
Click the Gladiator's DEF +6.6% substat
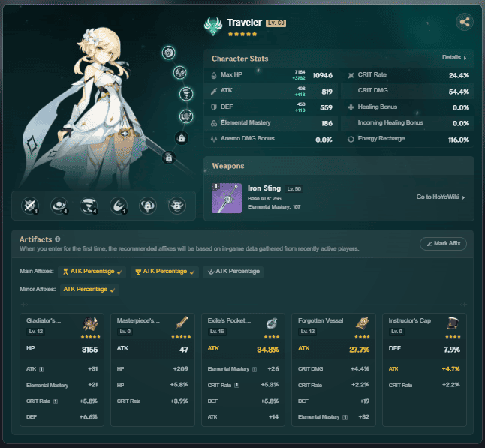click(x=62, y=416)
